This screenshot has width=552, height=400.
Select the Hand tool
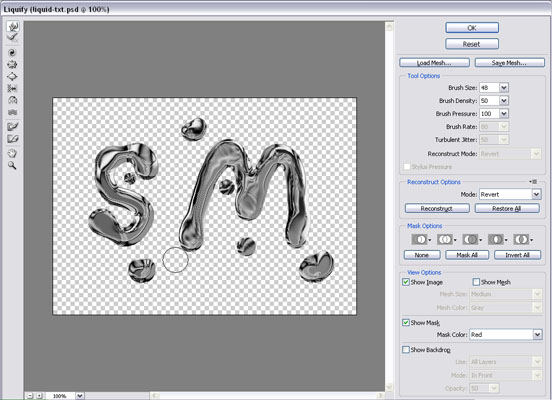pos(13,154)
